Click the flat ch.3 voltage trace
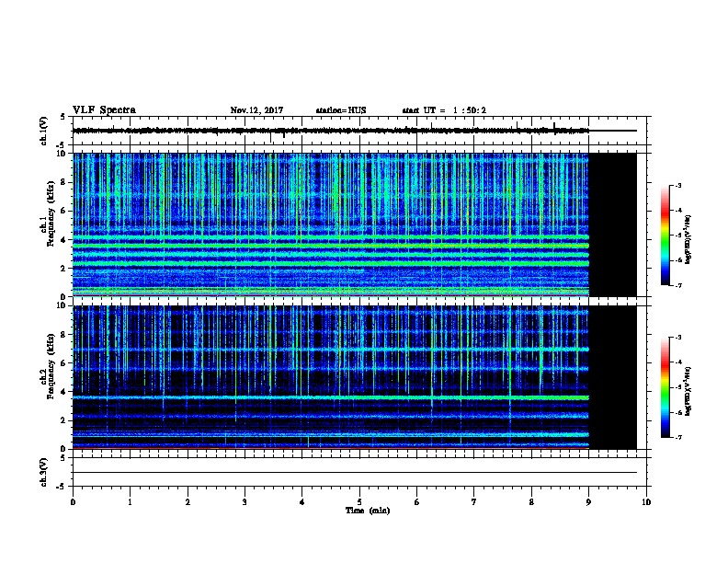Viewport: 728px width, 563px height. [x=354, y=473]
